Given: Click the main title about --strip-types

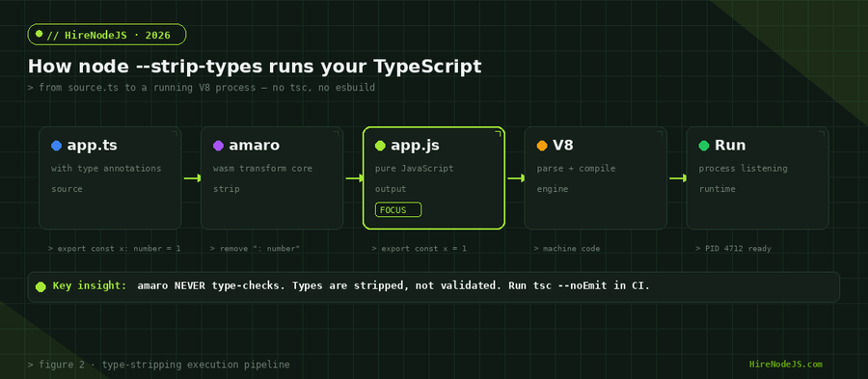Looking at the screenshot, I should 255,67.
